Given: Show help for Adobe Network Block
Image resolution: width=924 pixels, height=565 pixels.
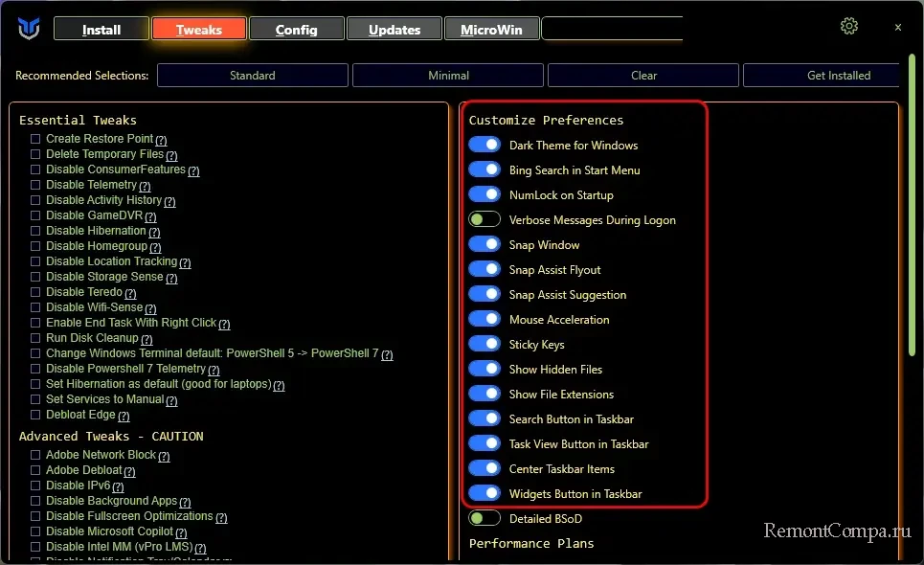Looking at the screenshot, I should coord(164,456).
